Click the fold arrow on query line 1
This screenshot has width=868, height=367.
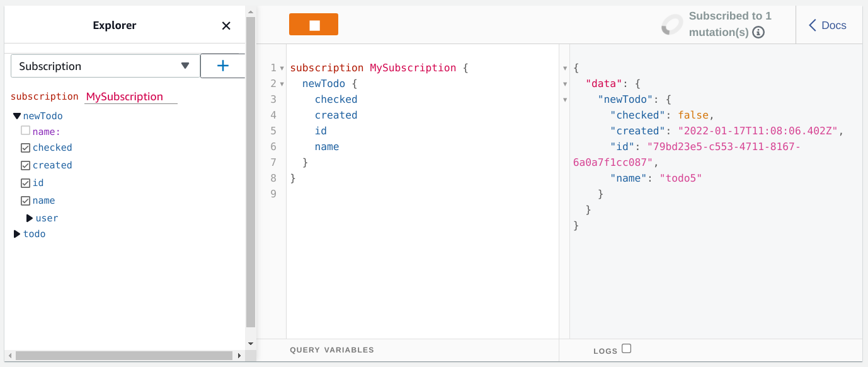[282, 68]
